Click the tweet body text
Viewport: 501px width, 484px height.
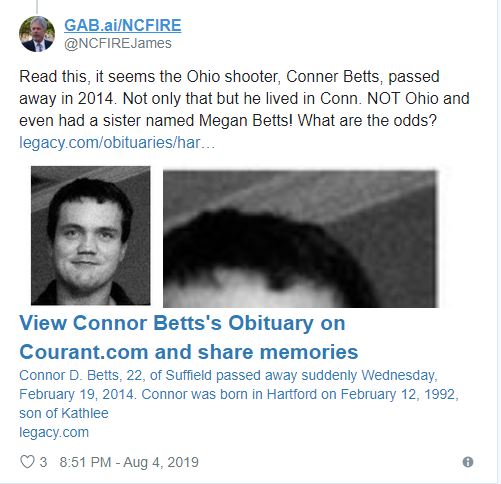click(x=244, y=98)
